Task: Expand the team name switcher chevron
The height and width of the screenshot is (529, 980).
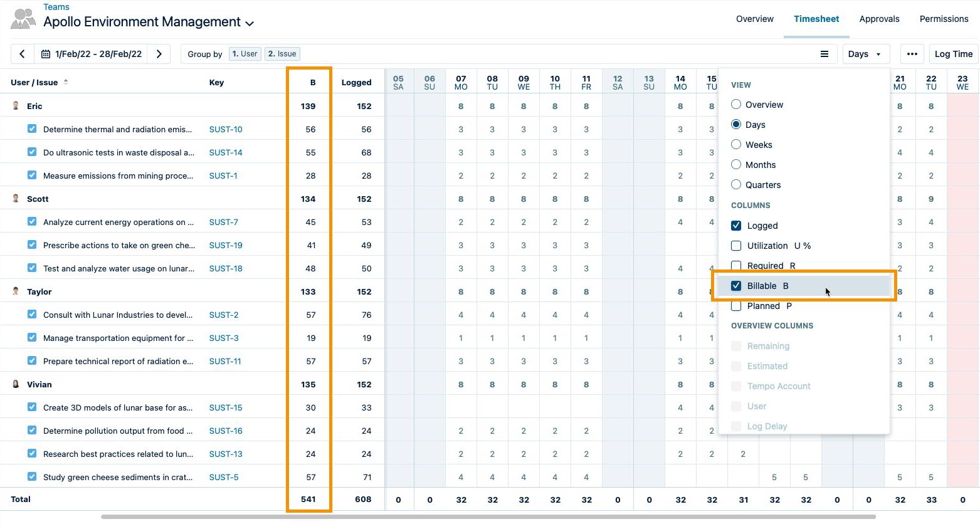Action: [x=249, y=23]
